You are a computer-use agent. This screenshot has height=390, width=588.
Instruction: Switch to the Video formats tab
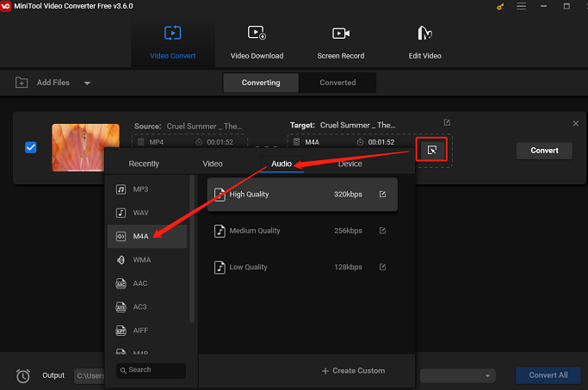(x=213, y=164)
